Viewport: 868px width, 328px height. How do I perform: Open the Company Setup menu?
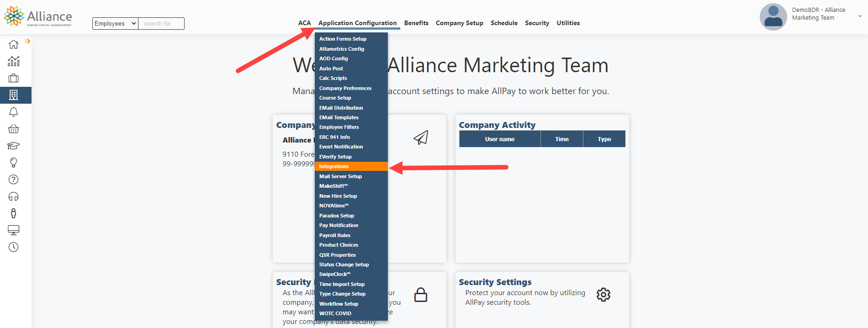[460, 23]
